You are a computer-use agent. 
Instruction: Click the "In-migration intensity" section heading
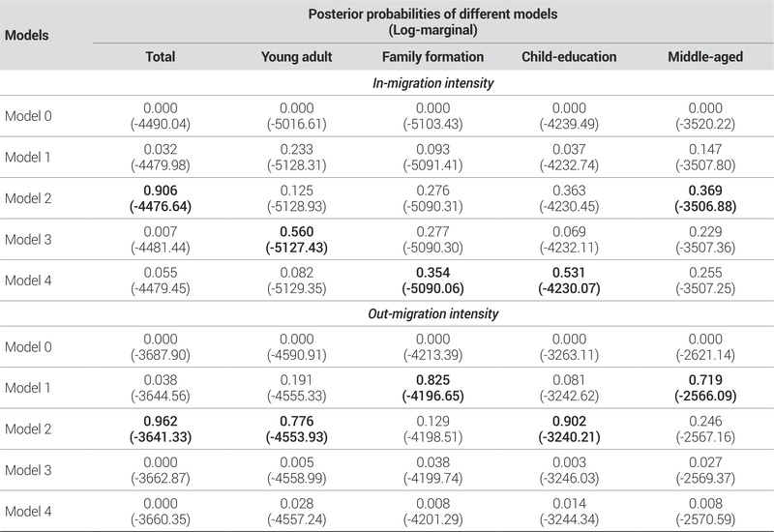tap(432, 84)
